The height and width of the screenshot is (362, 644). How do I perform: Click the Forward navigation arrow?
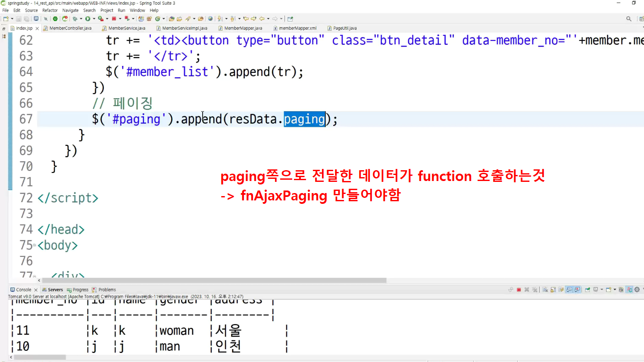[275, 19]
